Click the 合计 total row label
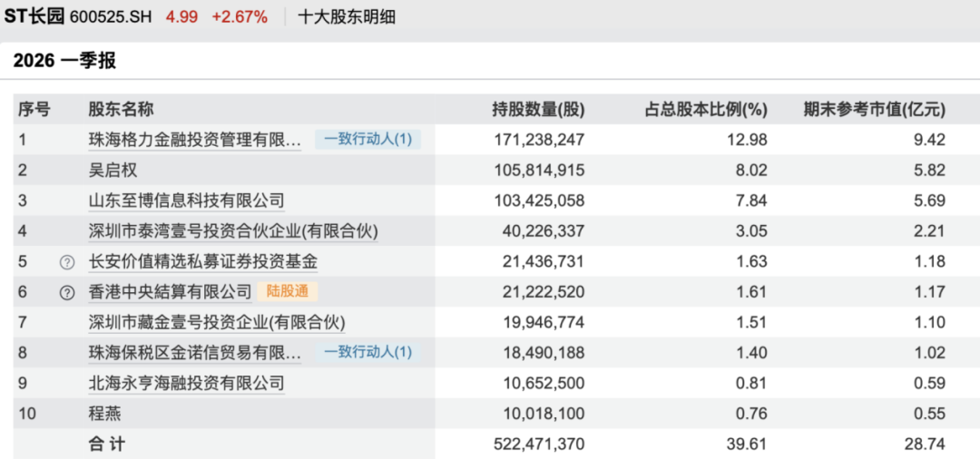Viewport: 980px width, 459px height. coord(106,444)
